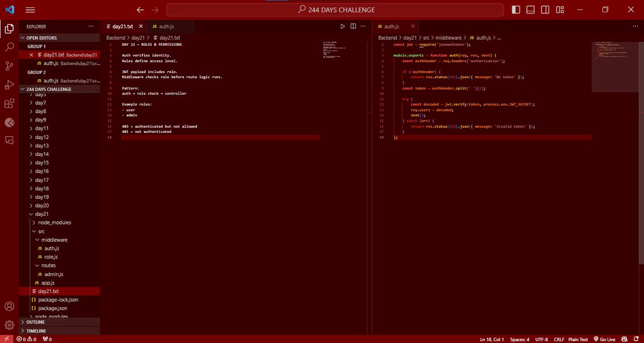Open the Run and Debug view

9,85
